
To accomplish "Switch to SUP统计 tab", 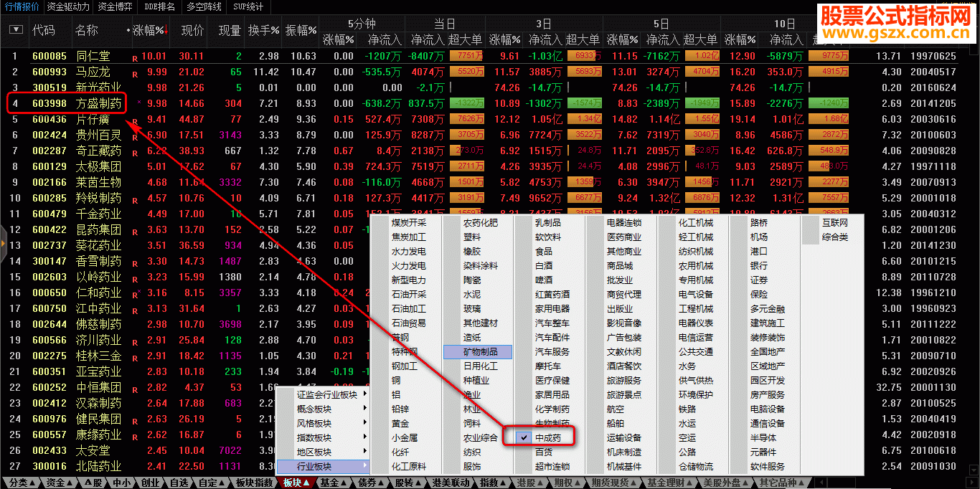I will coord(248,6).
